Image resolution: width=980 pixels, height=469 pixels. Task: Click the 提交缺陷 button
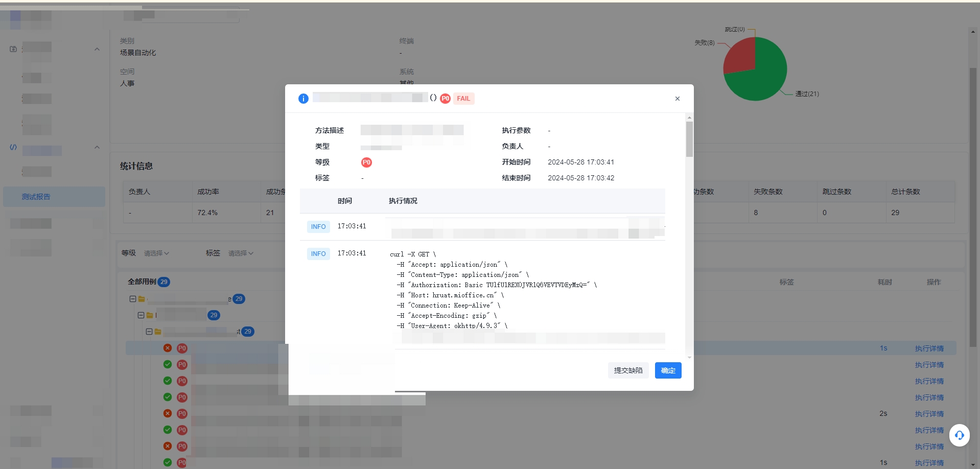pyautogui.click(x=628, y=370)
